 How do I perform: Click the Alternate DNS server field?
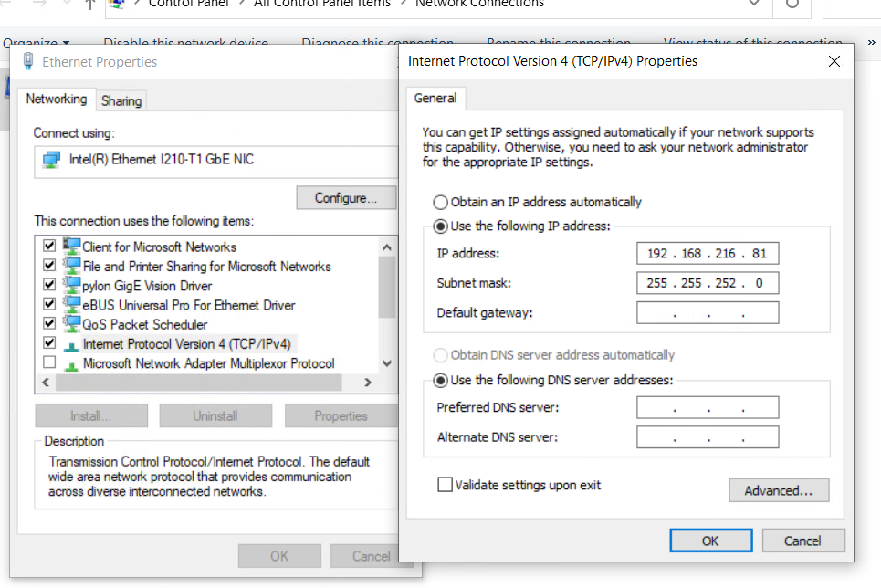(708, 437)
